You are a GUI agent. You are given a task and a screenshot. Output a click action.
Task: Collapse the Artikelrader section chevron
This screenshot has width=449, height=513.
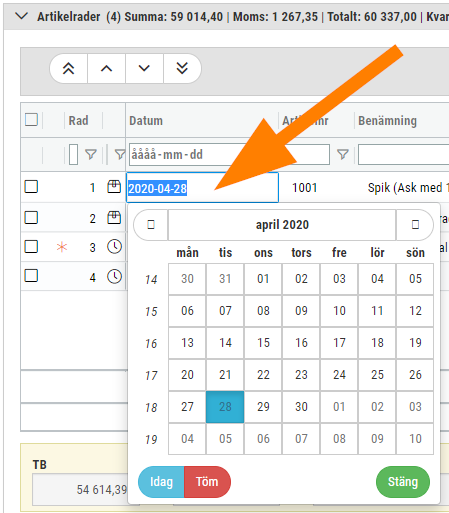(x=21, y=16)
